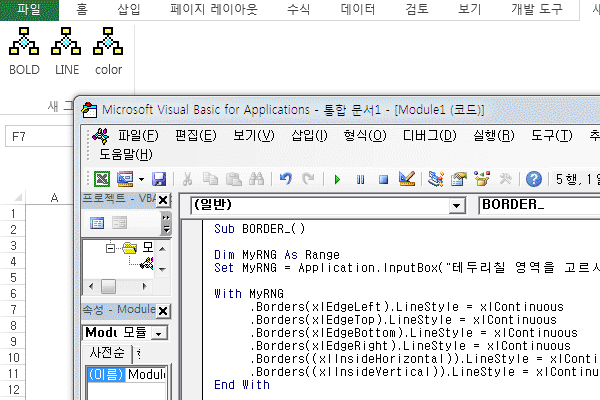Close the 속성 properties pane
600x400 pixels.
(x=163, y=311)
